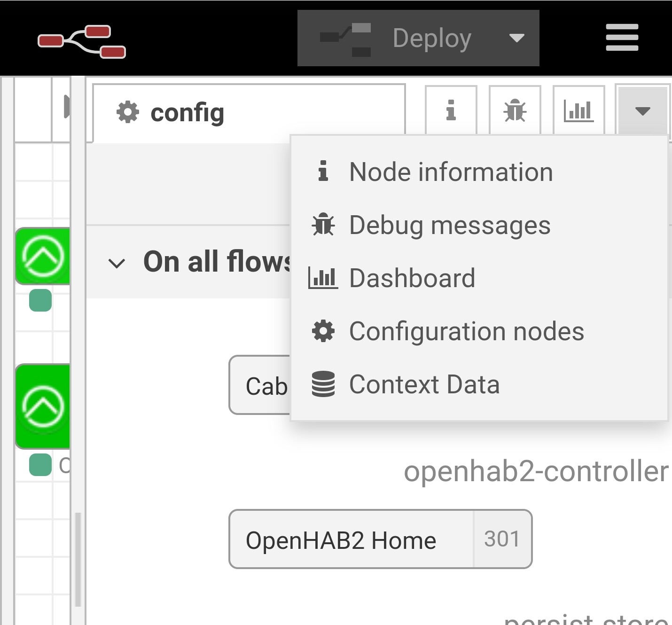Image resolution: width=672 pixels, height=625 pixels.
Task: Click the upper green openHAB node on canvas
Action: click(x=43, y=256)
